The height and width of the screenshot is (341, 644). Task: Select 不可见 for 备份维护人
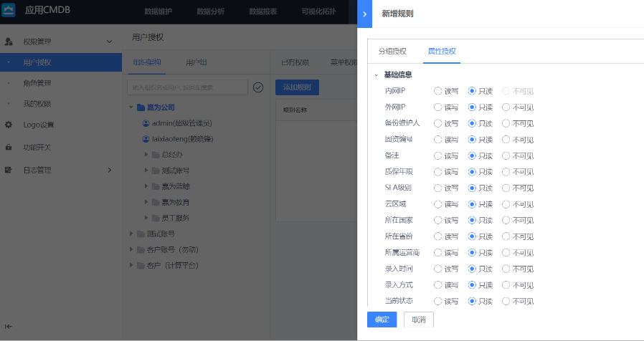click(x=506, y=123)
